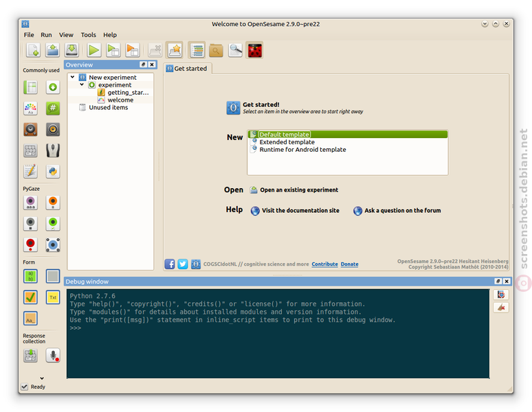532x412 pixels.
Task: Select the feedback item with hash symbol
Action: [53, 108]
